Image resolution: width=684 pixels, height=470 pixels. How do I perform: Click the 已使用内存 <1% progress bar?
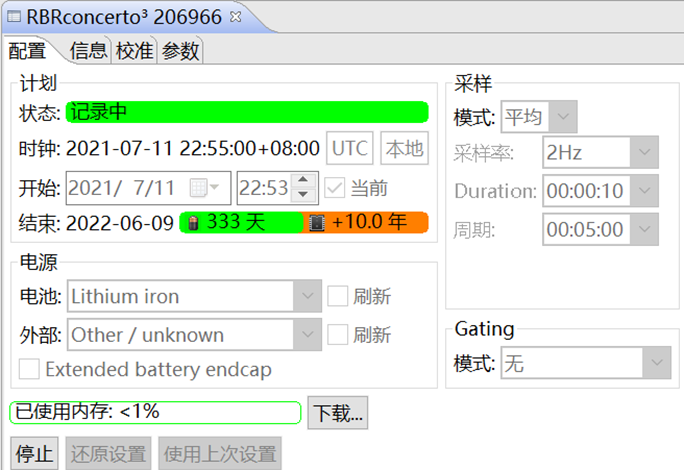pyautogui.click(x=155, y=412)
